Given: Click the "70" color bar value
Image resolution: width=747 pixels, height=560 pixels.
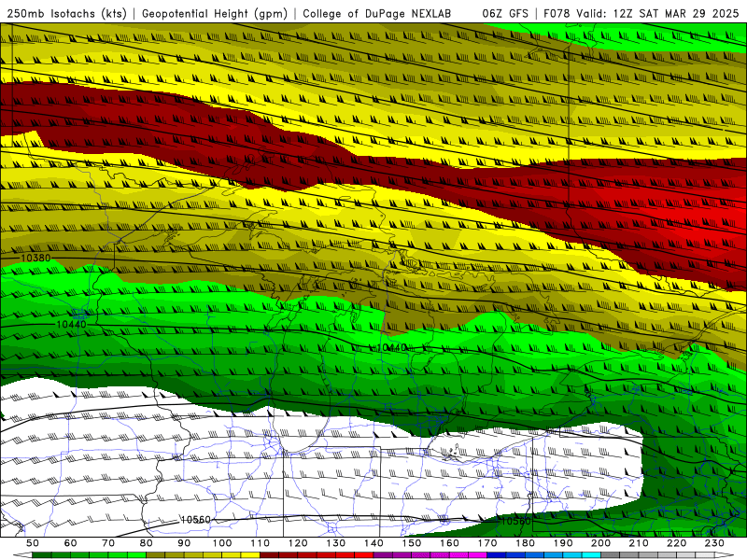Looking at the screenshot, I should (x=108, y=543).
